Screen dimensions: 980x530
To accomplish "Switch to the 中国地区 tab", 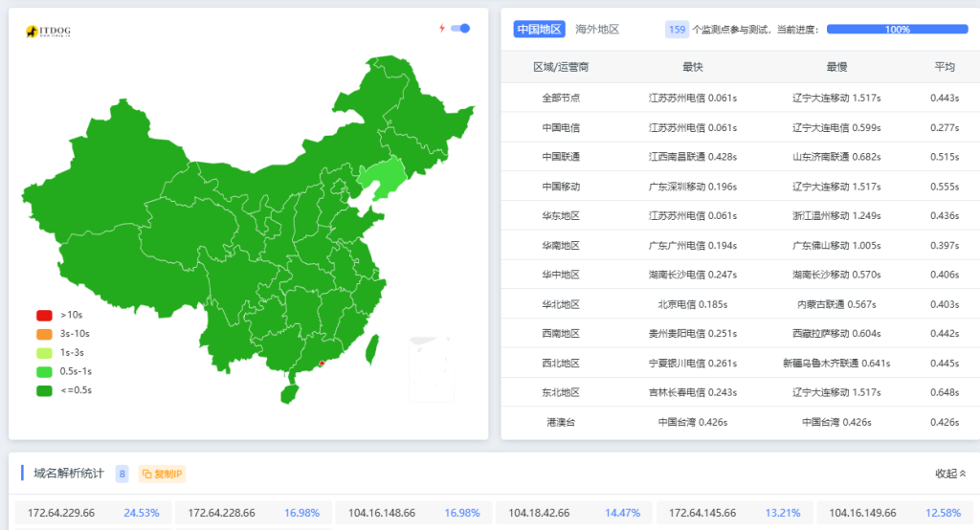I will 539,30.
